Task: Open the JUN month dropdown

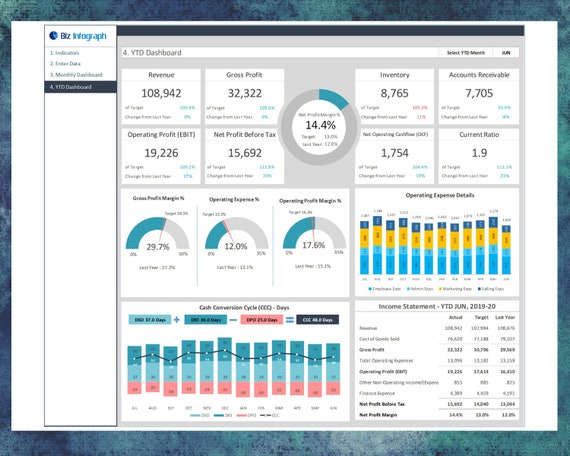Action: click(x=506, y=53)
